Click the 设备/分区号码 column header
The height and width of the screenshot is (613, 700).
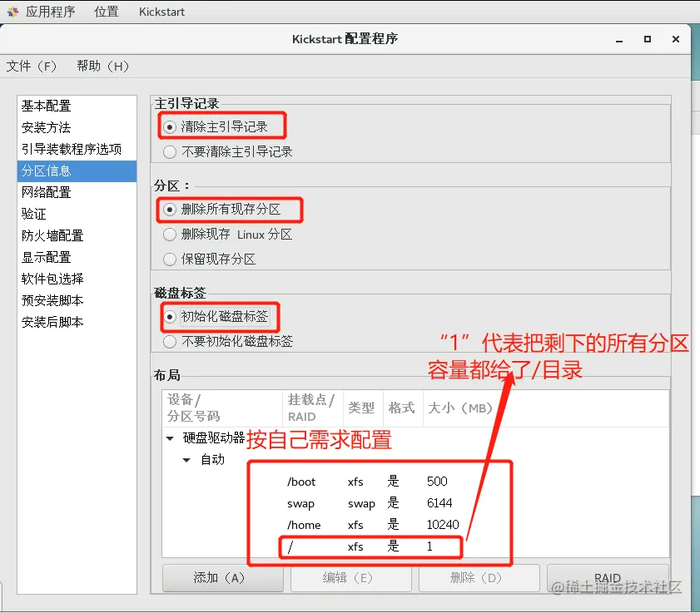pos(222,408)
